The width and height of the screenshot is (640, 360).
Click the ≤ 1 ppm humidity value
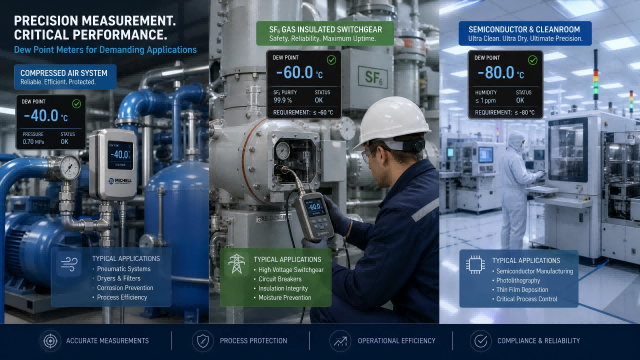tap(485, 100)
